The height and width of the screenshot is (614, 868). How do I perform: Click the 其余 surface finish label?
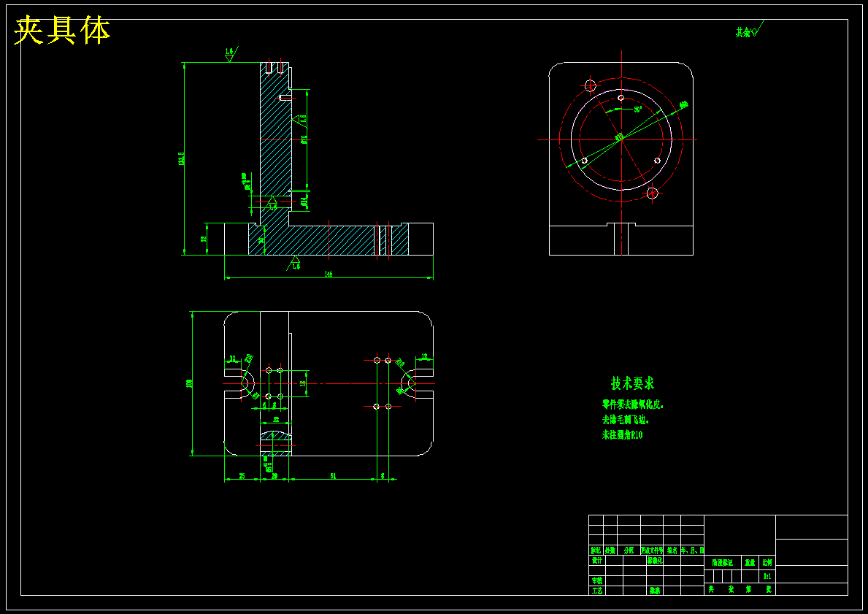coord(743,33)
